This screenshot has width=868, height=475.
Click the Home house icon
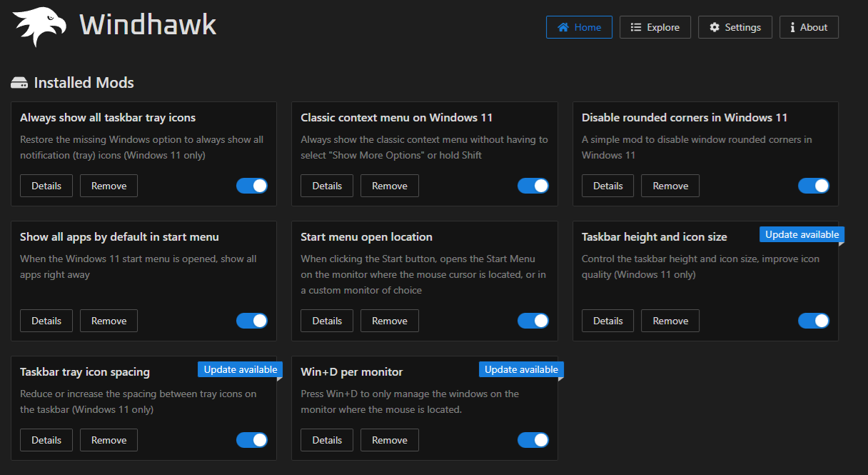563,27
